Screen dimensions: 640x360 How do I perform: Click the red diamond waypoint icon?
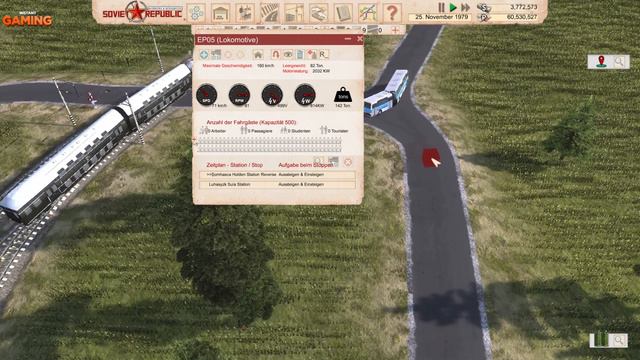coord(312,54)
